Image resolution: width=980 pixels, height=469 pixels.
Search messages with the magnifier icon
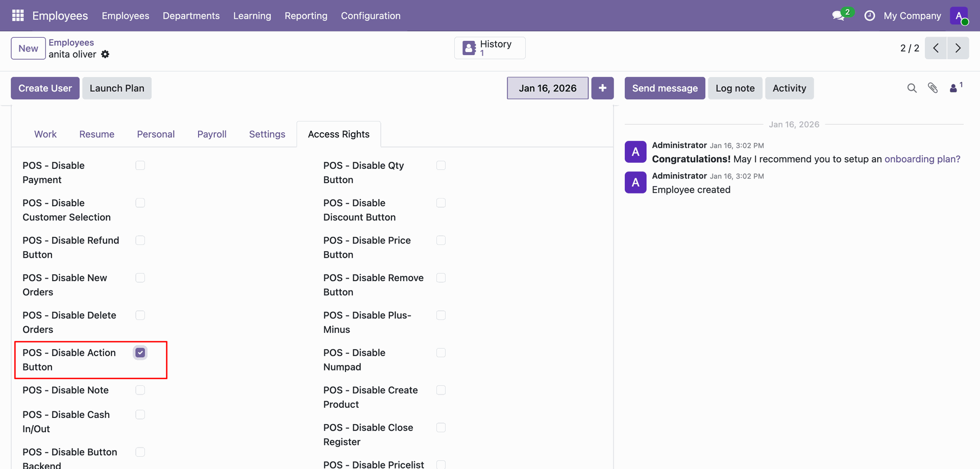point(912,88)
